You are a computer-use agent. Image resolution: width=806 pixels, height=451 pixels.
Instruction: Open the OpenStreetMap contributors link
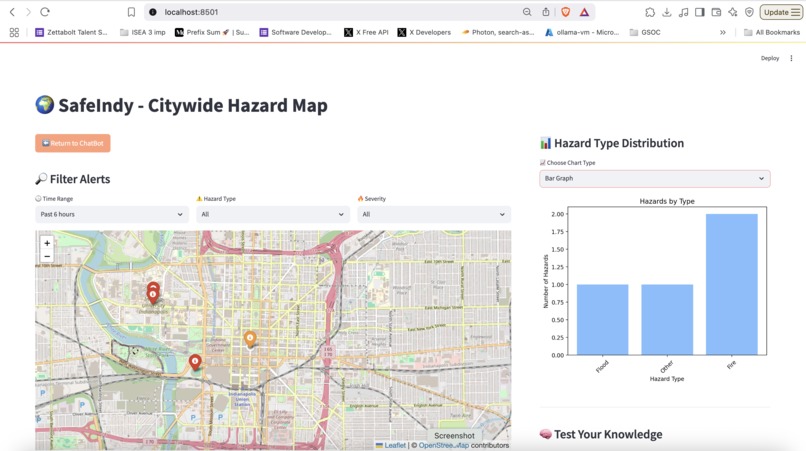[x=444, y=445]
